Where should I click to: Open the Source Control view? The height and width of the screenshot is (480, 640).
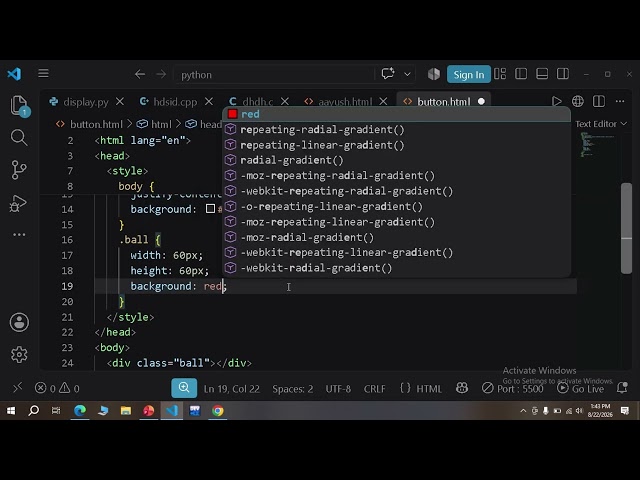pyautogui.click(x=19, y=169)
